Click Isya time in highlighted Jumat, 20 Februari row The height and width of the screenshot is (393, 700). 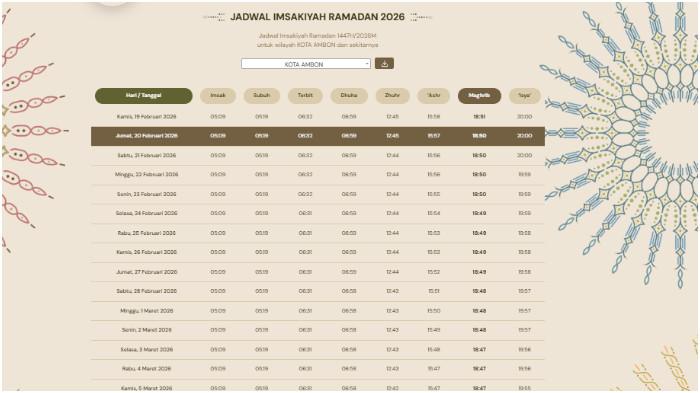[x=525, y=136]
